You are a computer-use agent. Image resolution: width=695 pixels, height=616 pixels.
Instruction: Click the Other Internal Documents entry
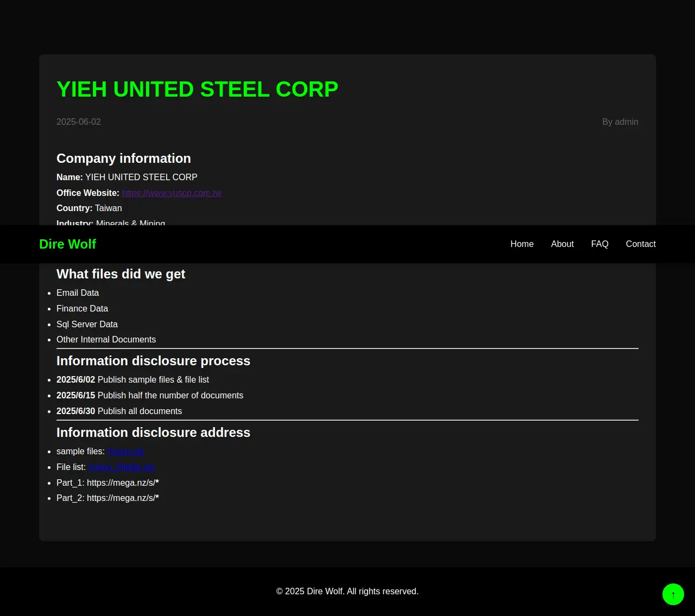(106, 340)
